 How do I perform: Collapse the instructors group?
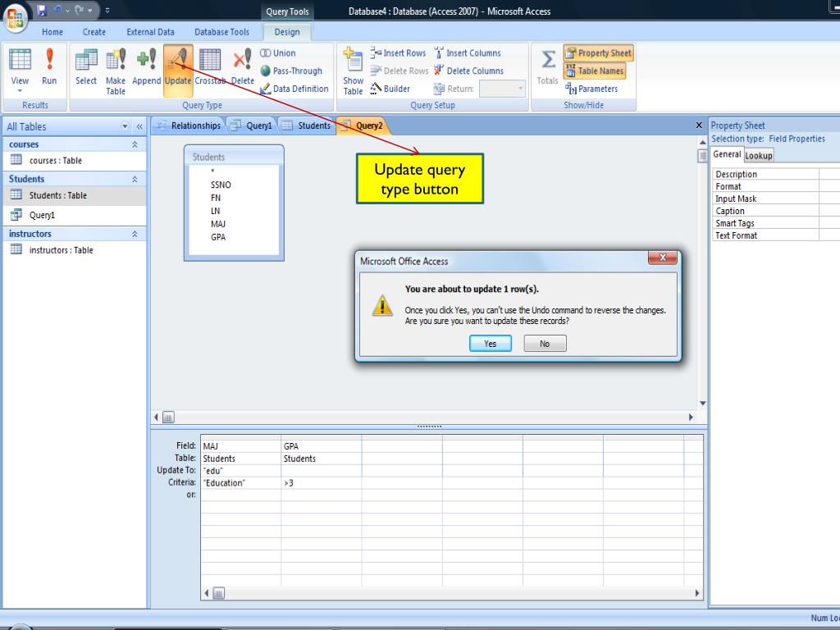click(135, 234)
